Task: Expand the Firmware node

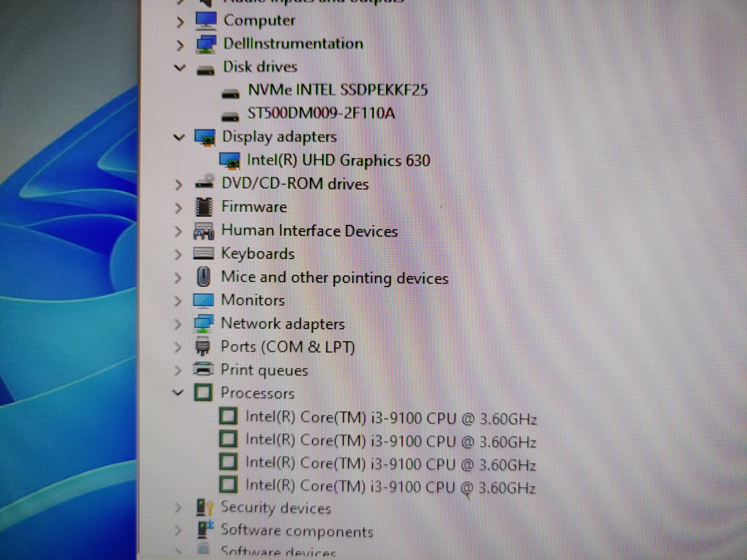Action: [178, 208]
